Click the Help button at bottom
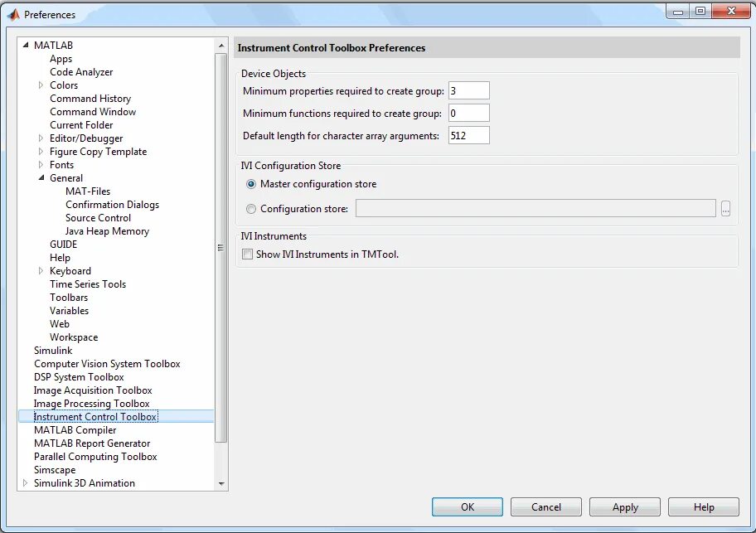 [704, 507]
